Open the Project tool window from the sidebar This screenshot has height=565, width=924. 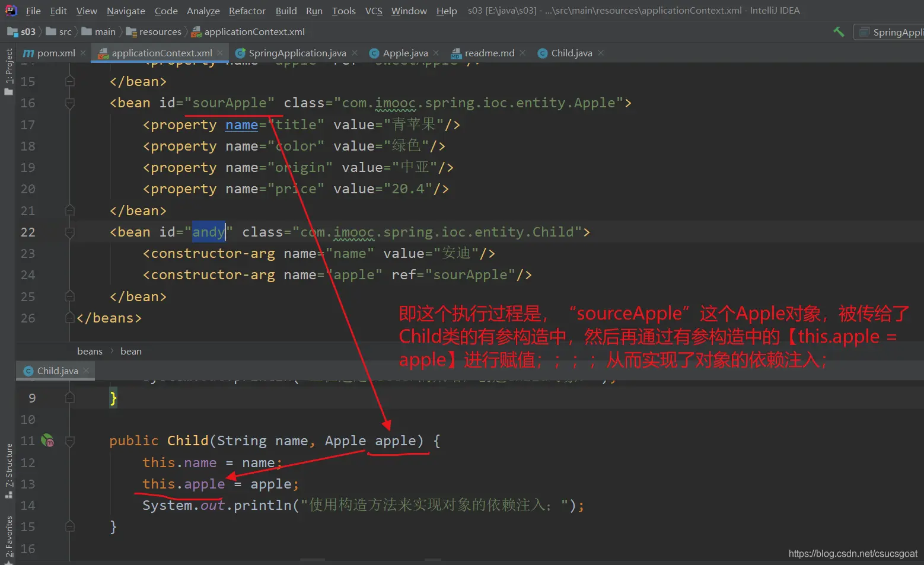(8, 71)
